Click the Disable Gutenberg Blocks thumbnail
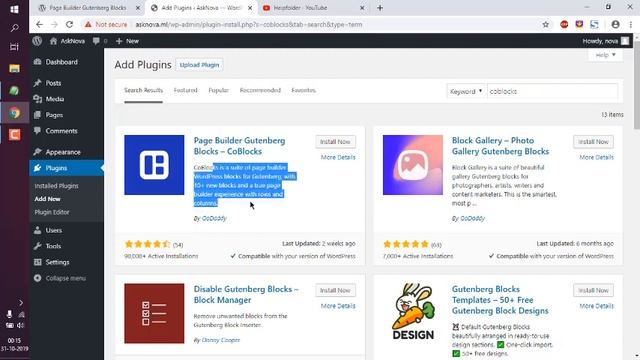The height and width of the screenshot is (360, 640). click(154, 313)
